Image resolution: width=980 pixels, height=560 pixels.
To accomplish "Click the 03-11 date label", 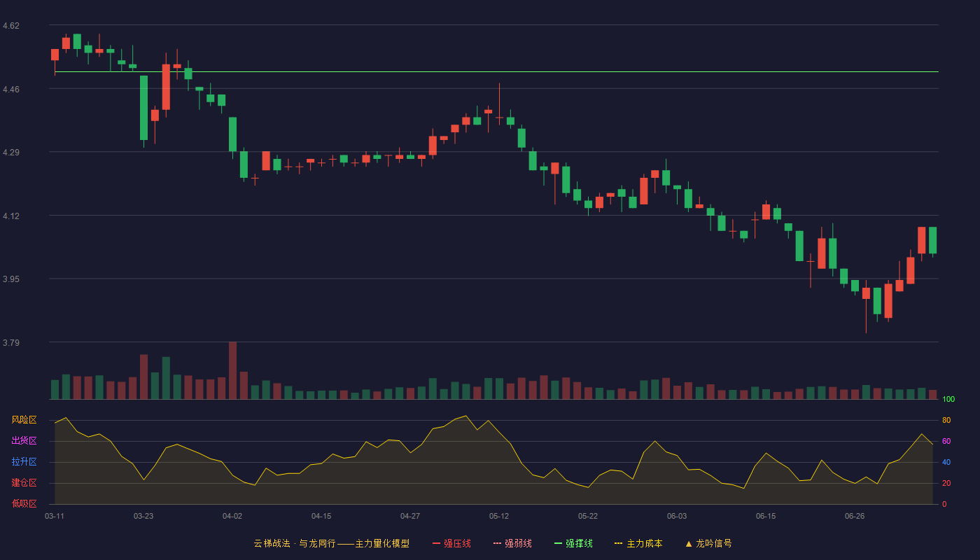I will 55,516.
